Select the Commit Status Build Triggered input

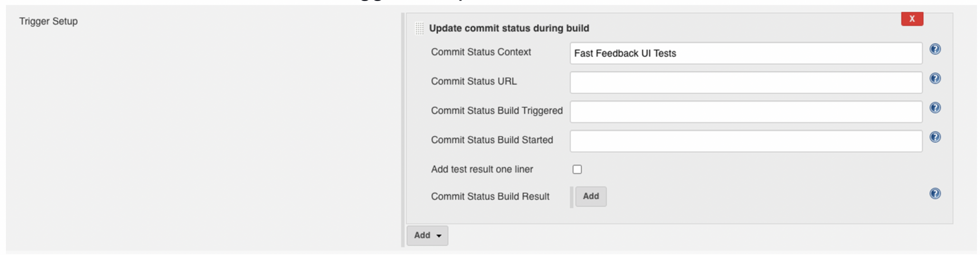746,112
